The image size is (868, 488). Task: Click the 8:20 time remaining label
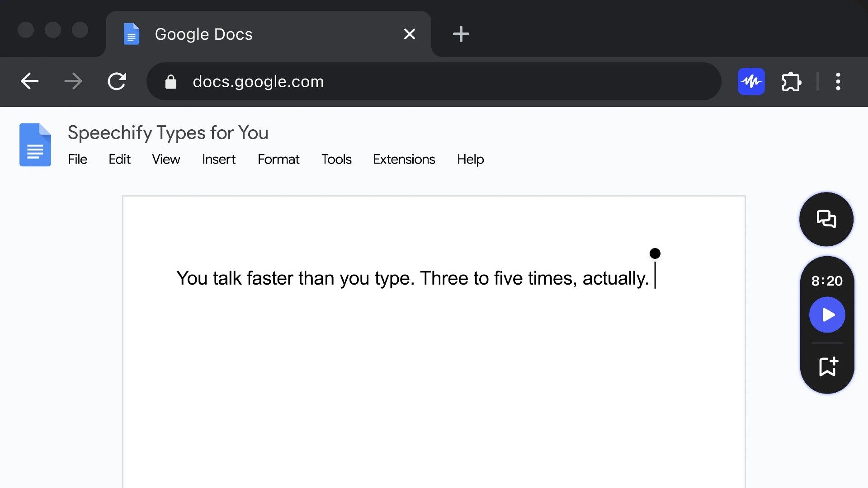pos(827,281)
